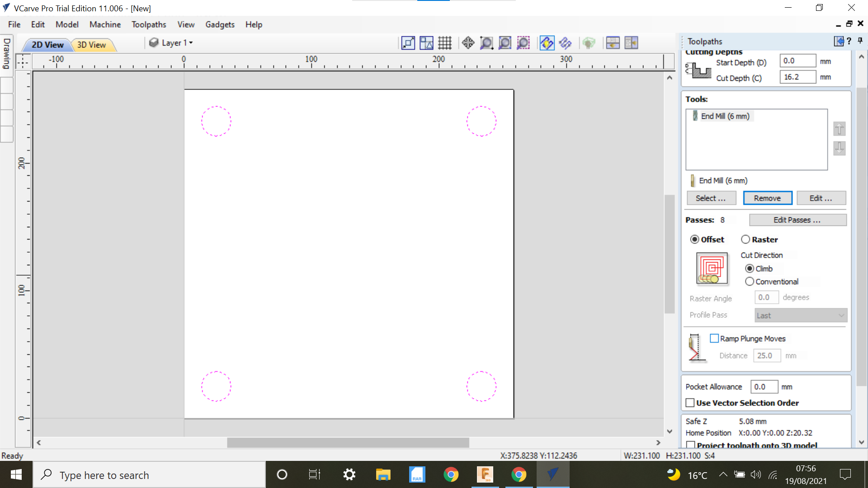
Task: Open the Toolpaths menu
Action: [x=149, y=24]
